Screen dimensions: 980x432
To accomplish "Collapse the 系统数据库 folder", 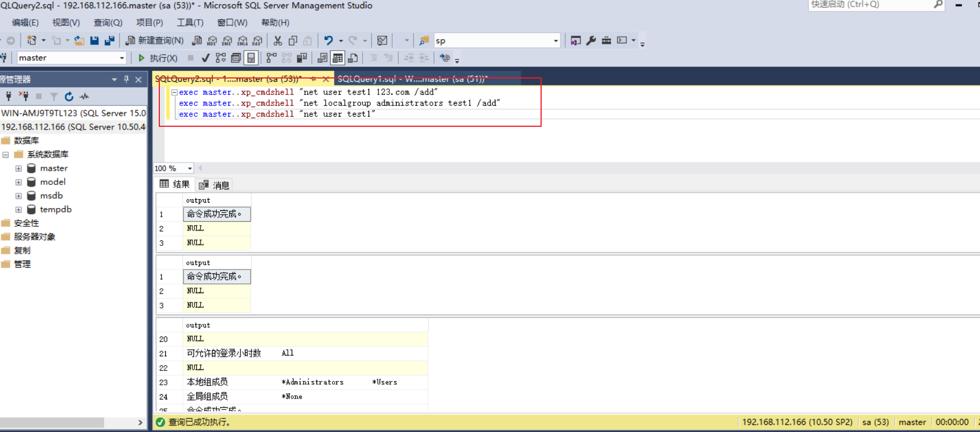I will [x=5, y=155].
